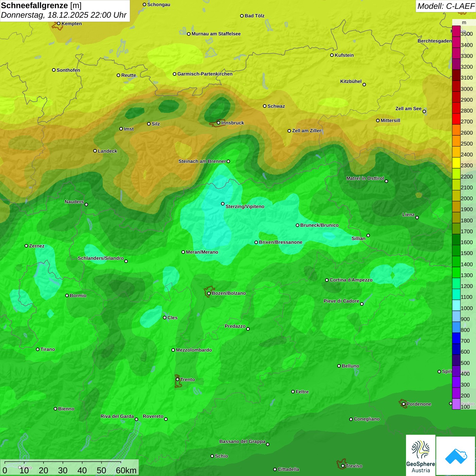
Task: Click the "Murnau am Staffelsee" label
Action: [216, 34]
